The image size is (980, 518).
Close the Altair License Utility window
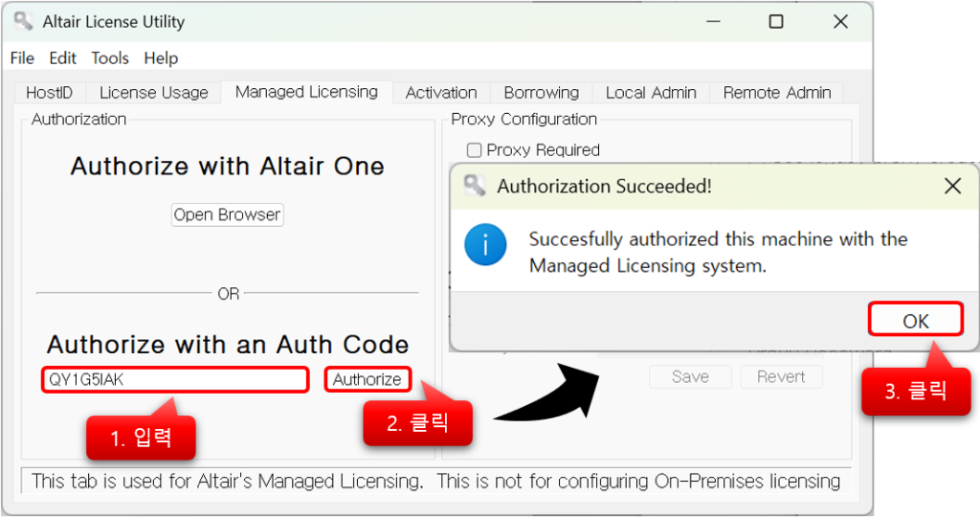coord(840,21)
